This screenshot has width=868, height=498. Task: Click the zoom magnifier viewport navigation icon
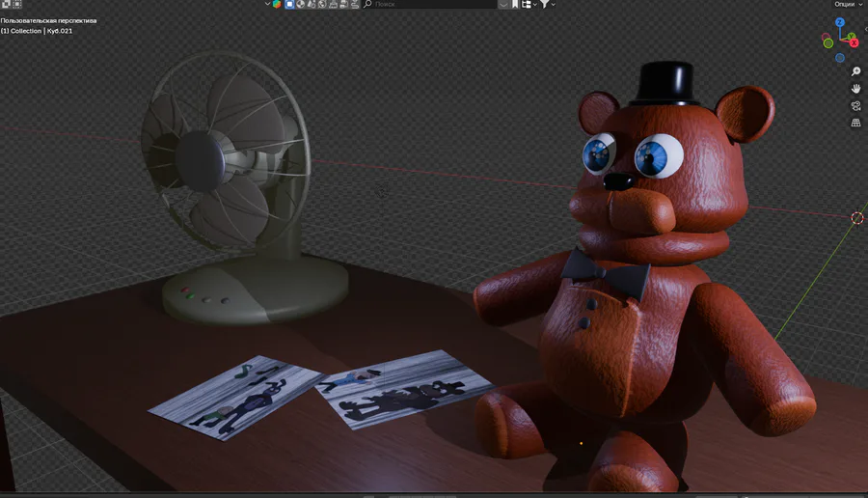[855, 71]
